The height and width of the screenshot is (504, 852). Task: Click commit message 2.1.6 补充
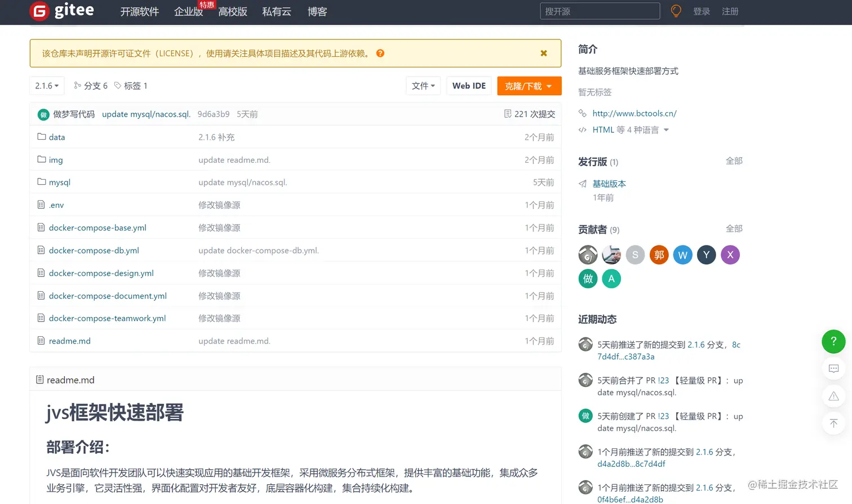(x=216, y=137)
